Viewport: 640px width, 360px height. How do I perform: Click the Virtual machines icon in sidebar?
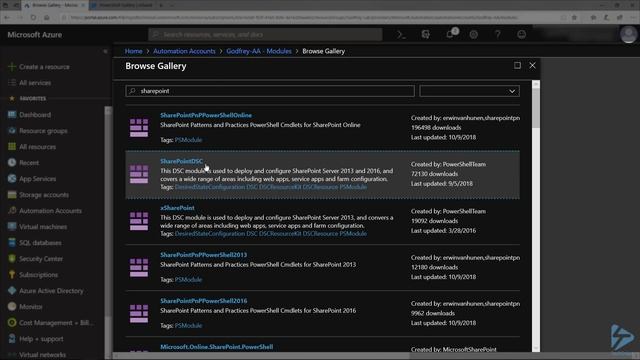[x=12, y=227]
